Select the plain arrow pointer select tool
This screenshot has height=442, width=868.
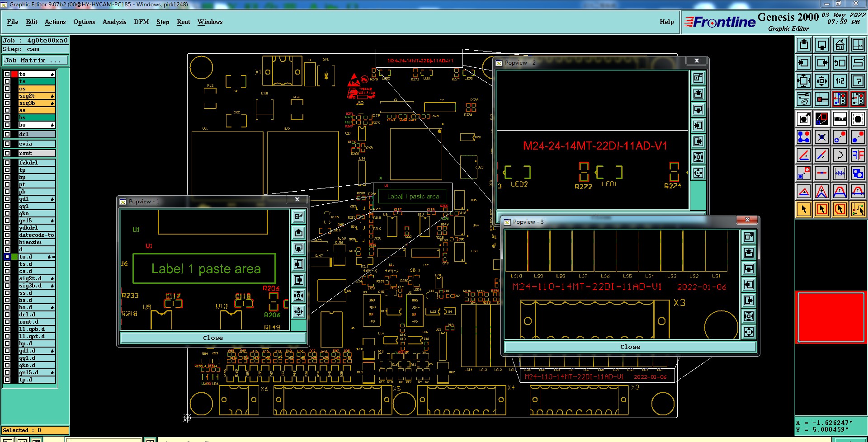point(804,209)
